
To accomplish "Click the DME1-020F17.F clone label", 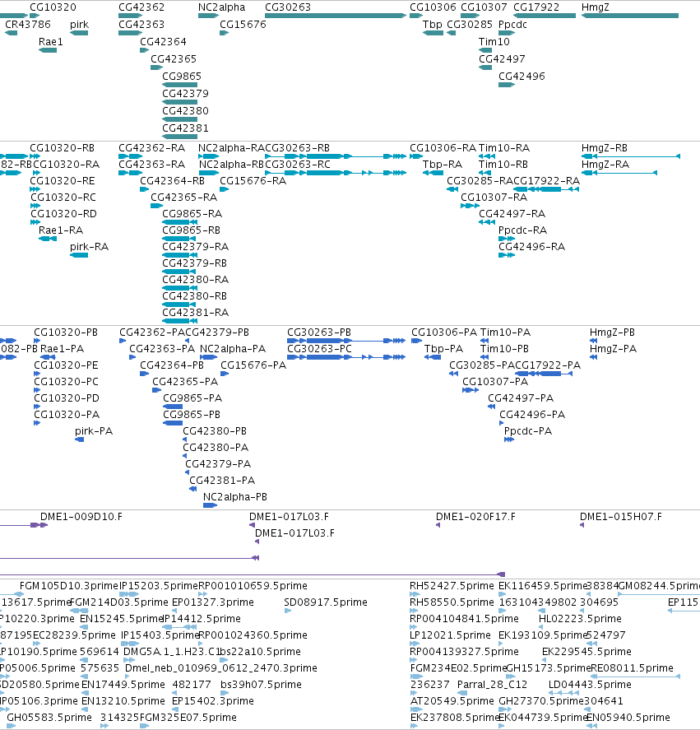I will [x=475, y=516].
